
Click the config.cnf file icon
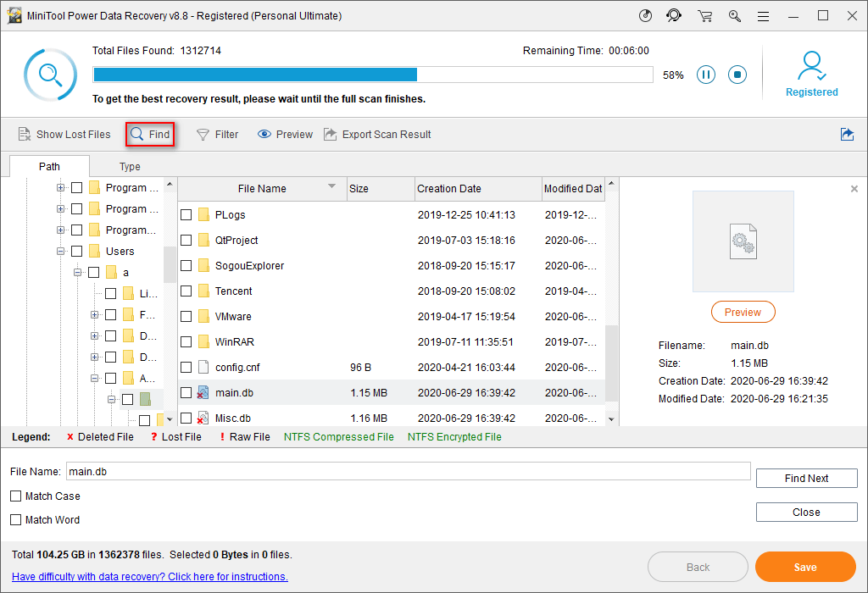tap(203, 368)
